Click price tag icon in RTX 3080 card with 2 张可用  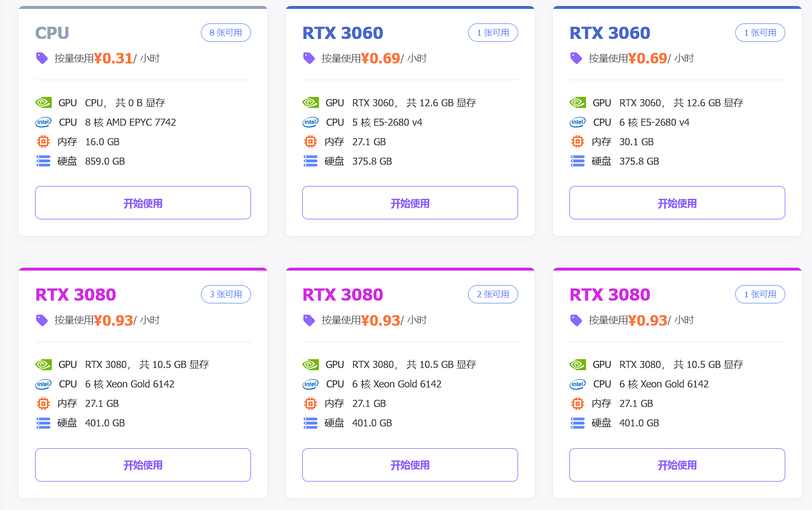click(x=309, y=320)
